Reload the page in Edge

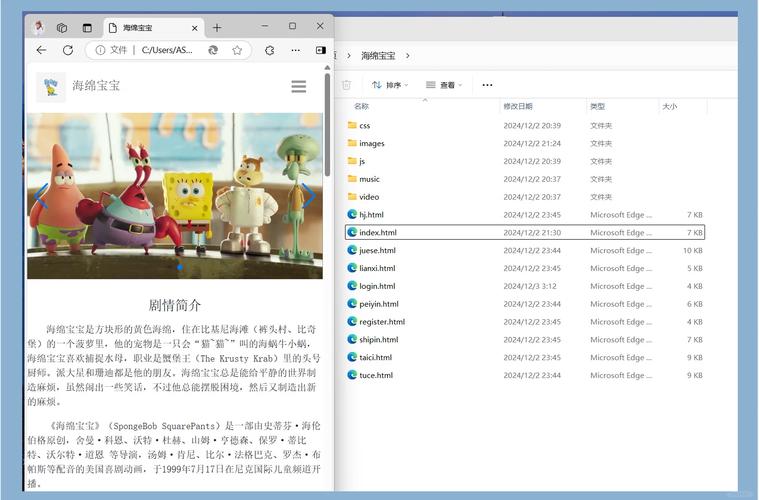[x=68, y=50]
